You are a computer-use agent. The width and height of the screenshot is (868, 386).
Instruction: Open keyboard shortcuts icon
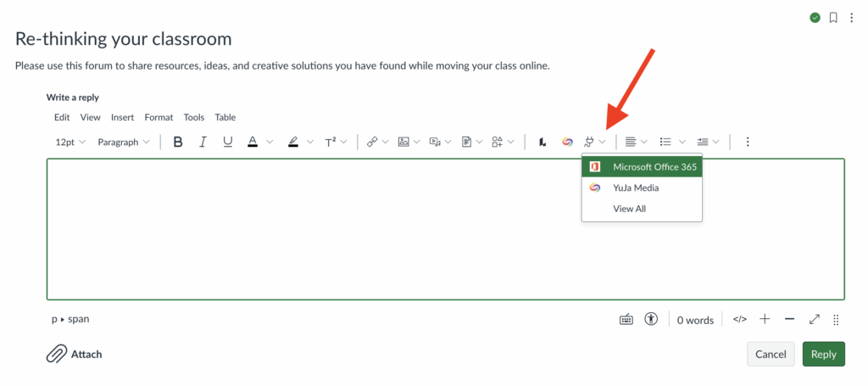(626, 320)
